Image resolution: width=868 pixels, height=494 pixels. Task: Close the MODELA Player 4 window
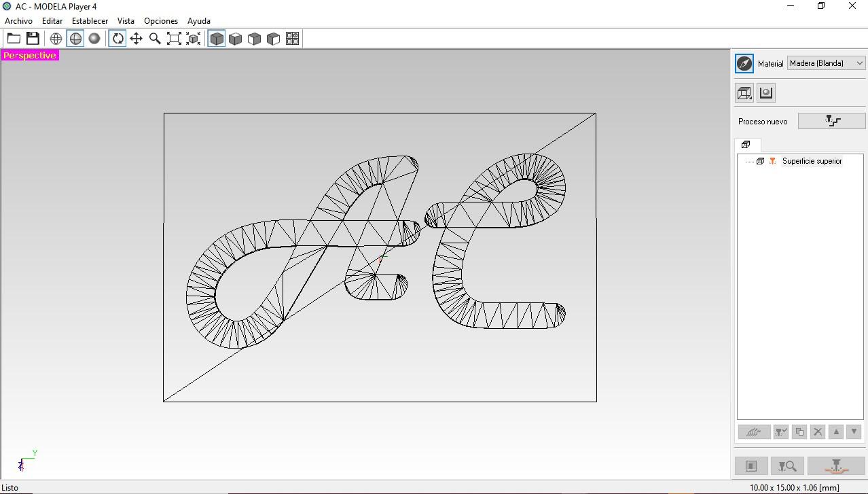[x=852, y=6]
